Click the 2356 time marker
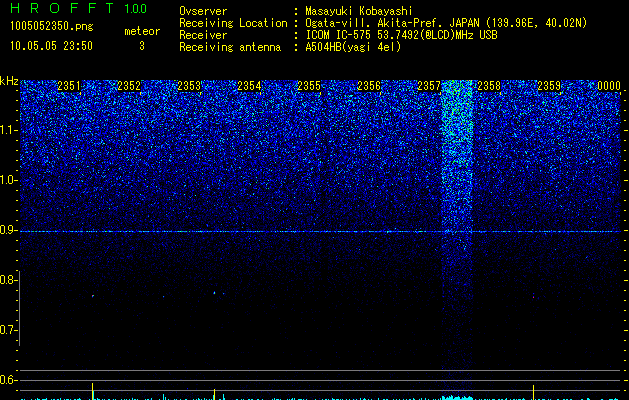This screenshot has height=400, width=629. pyautogui.click(x=369, y=86)
